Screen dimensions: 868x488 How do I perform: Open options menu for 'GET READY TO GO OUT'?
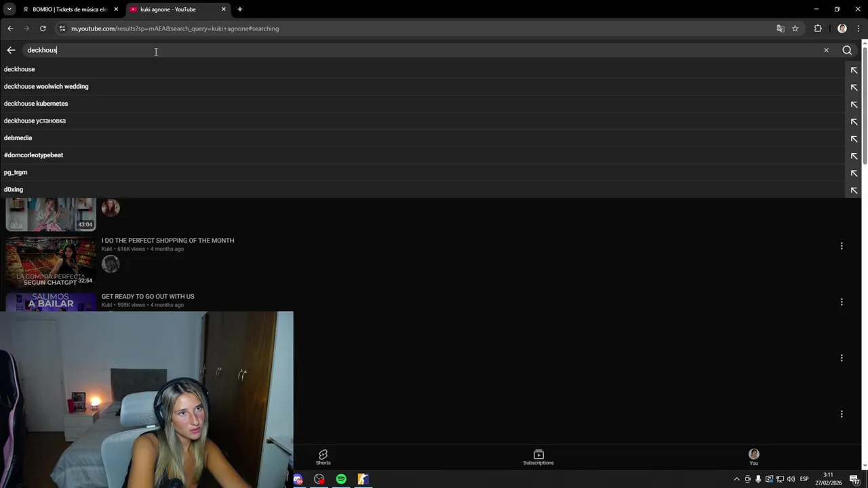click(842, 302)
